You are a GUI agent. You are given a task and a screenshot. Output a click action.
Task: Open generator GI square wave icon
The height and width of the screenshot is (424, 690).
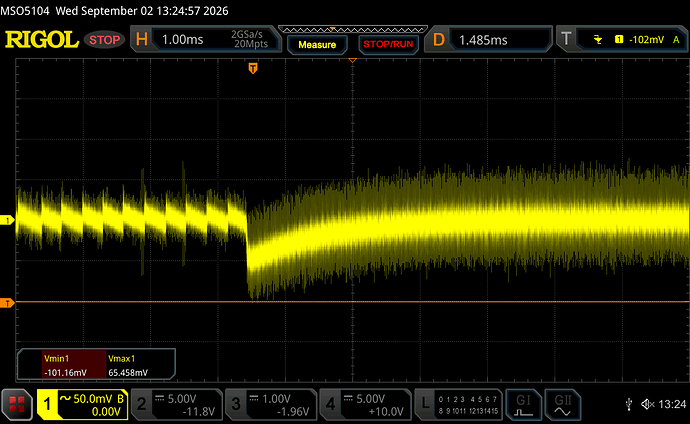pos(523,405)
